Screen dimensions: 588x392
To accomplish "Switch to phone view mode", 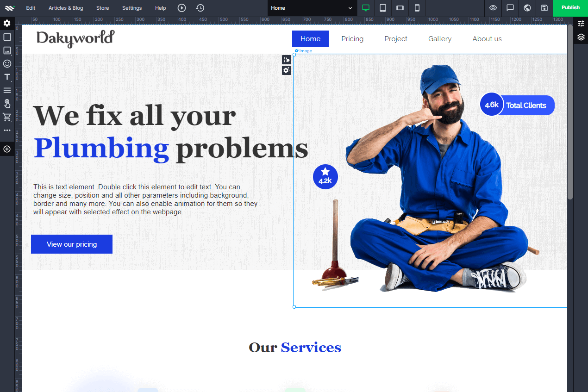I will point(417,8).
